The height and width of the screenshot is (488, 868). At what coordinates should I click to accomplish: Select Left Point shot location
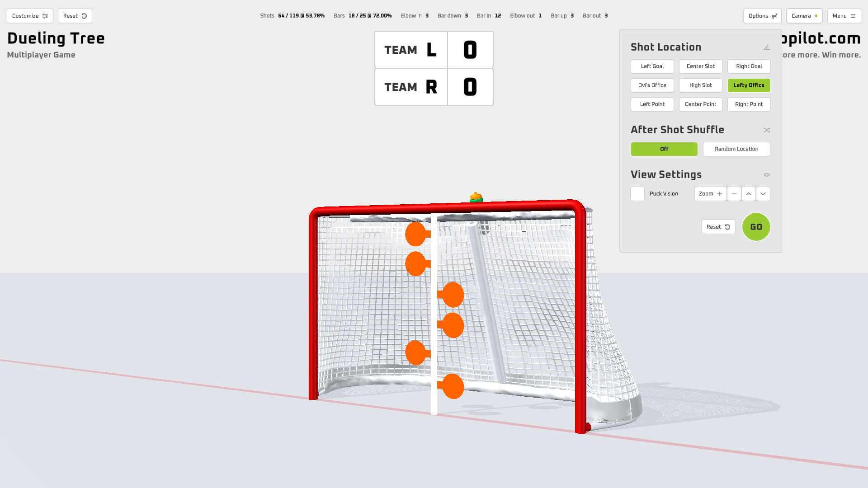652,104
